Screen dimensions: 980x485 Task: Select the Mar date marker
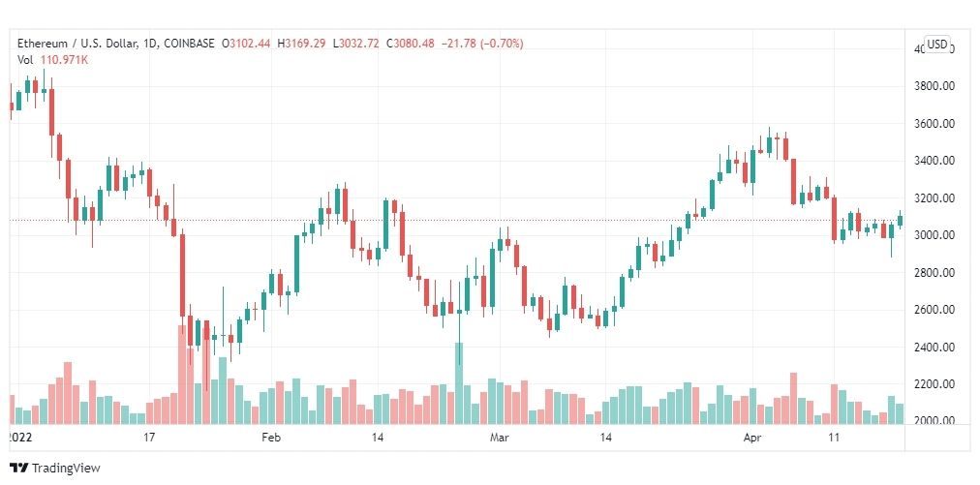coord(499,438)
